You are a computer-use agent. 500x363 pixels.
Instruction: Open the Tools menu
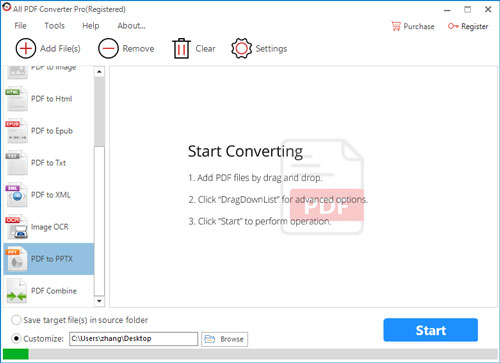(55, 26)
